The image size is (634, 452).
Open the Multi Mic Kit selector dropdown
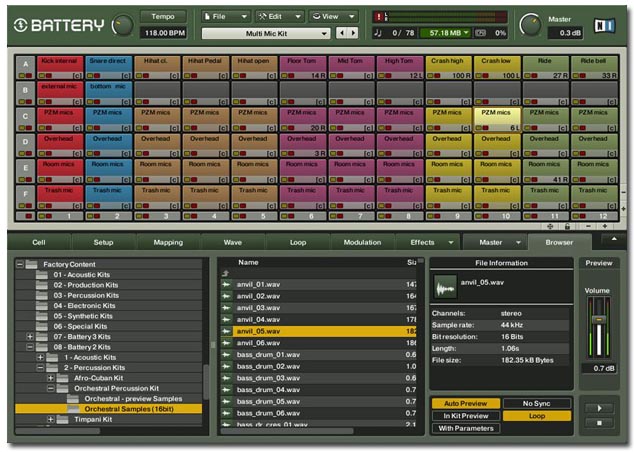click(x=266, y=34)
